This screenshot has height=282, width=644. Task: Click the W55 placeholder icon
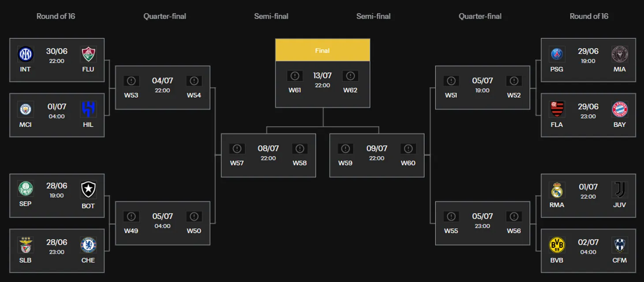[x=451, y=216]
